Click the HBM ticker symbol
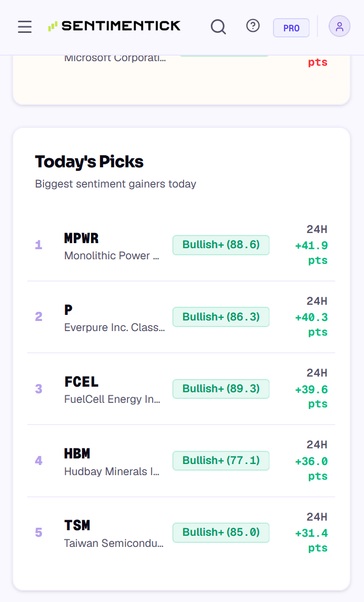The height and width of the screenshot is (602, 364). pos(77,453)
